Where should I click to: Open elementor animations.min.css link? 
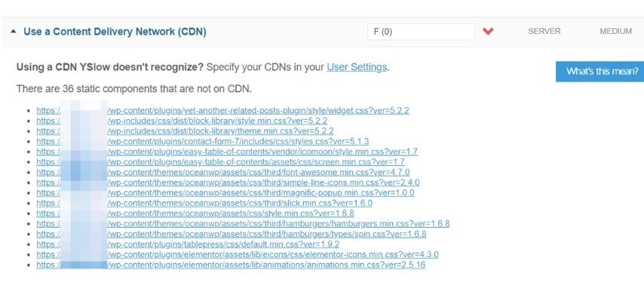pos(231,265)
